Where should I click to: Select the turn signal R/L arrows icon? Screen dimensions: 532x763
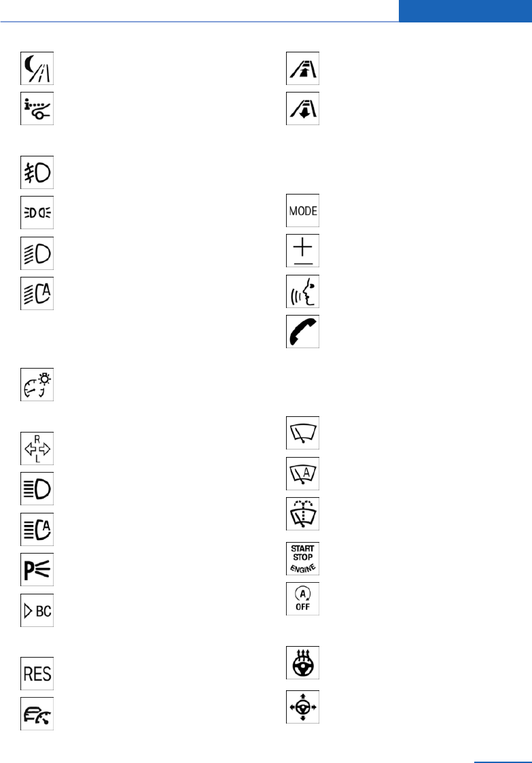click(x=37, y=448)
